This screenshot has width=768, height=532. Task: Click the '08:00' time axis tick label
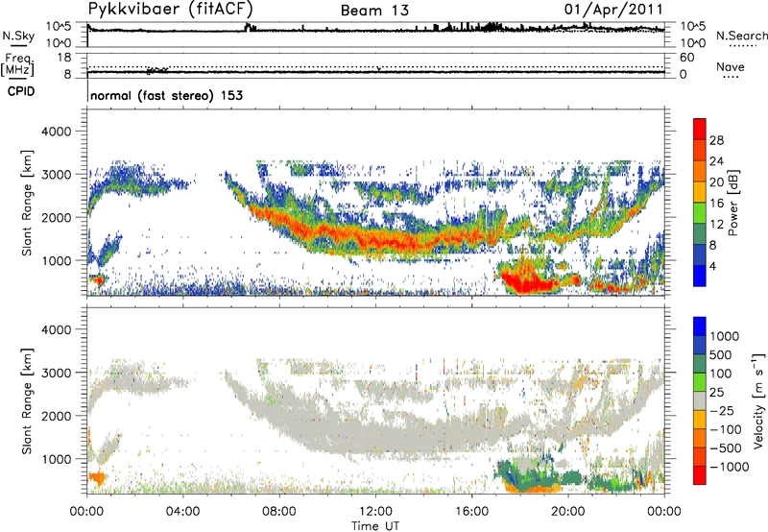point(279,512)
